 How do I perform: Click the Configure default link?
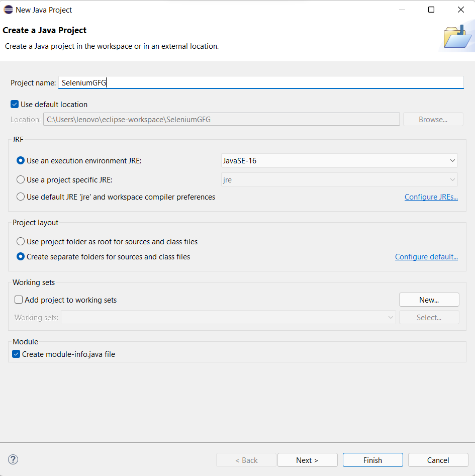click(426, 257)
